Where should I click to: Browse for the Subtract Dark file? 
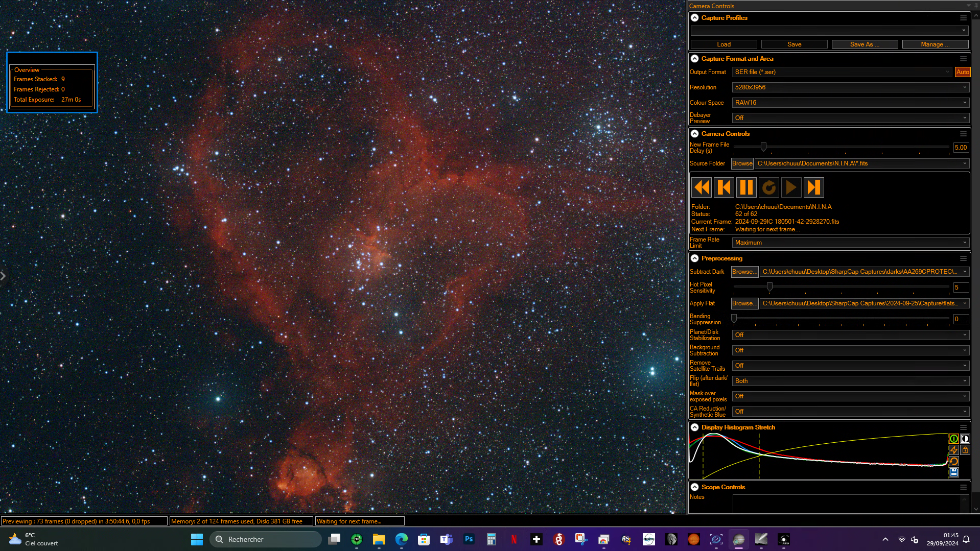point(744,272)
